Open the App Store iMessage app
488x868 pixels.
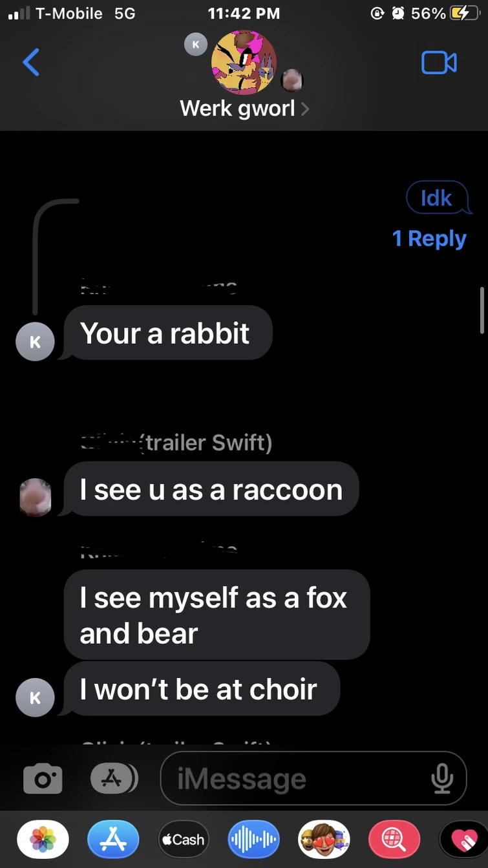pos(114,840)
